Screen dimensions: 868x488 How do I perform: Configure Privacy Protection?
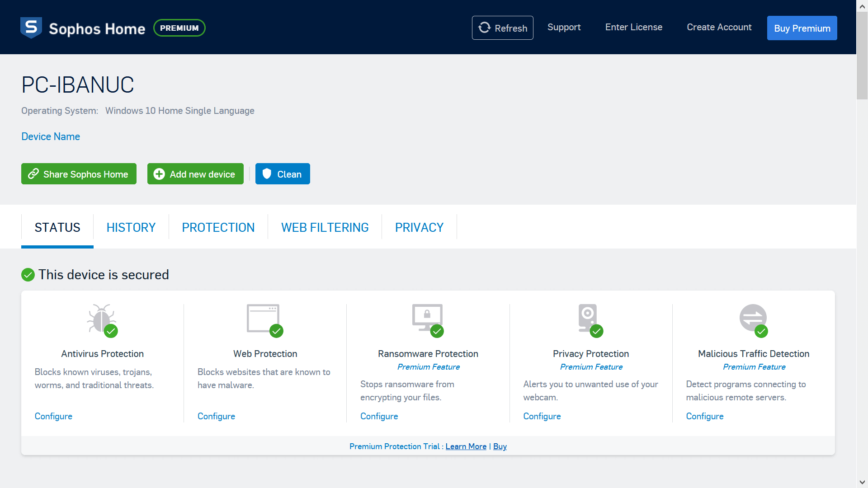(542, 416)
